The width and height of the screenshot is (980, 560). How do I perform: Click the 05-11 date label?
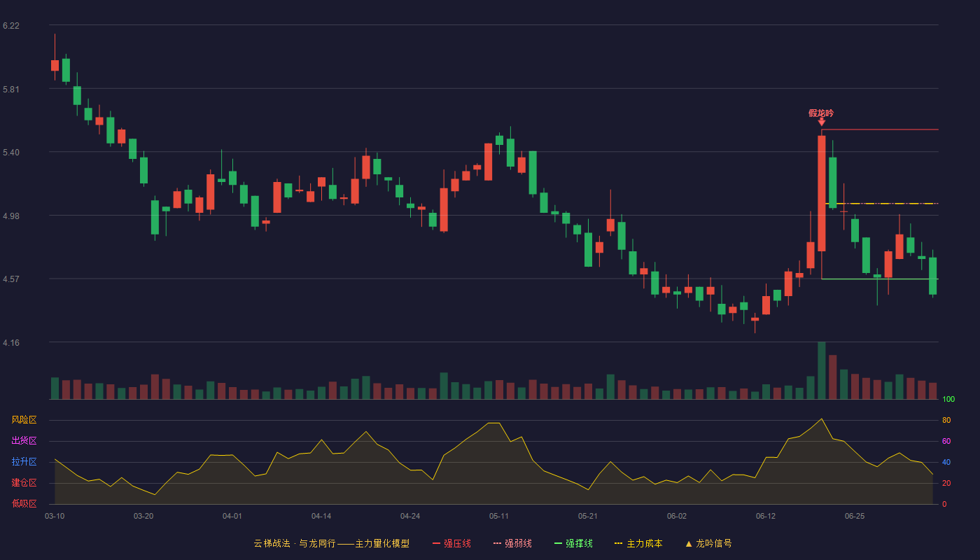point(499,516)
